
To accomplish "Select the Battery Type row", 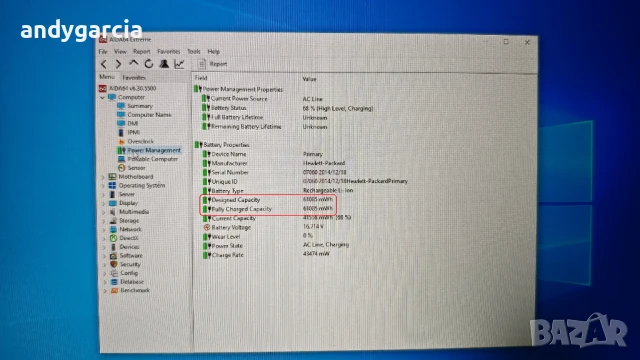I will tap(278, 191).
